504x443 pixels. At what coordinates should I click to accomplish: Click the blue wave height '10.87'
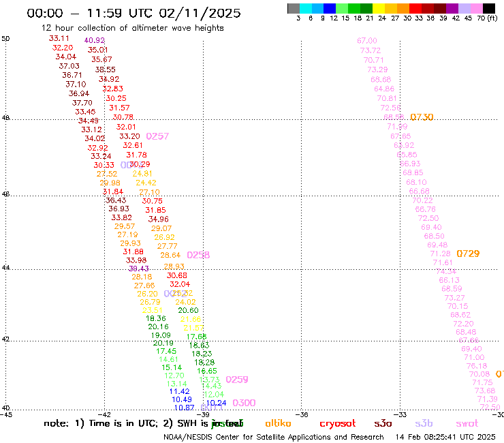pyautogui.click(x=184, y=408)
